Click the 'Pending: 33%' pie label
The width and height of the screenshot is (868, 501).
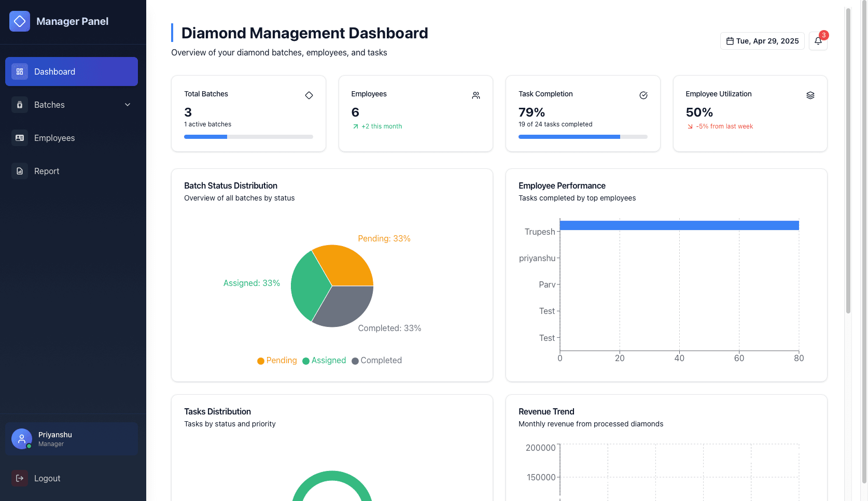tap(384, 238)
